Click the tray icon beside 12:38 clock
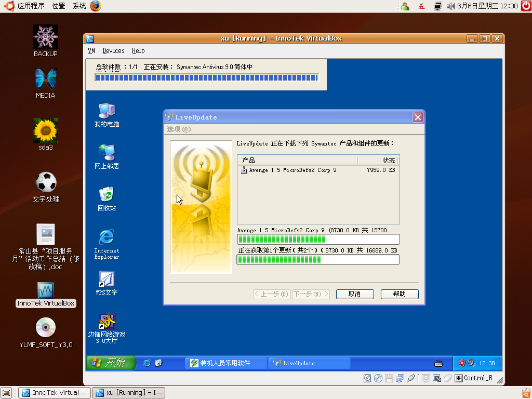This screenshot has width=532, height=399. [472, 363]
